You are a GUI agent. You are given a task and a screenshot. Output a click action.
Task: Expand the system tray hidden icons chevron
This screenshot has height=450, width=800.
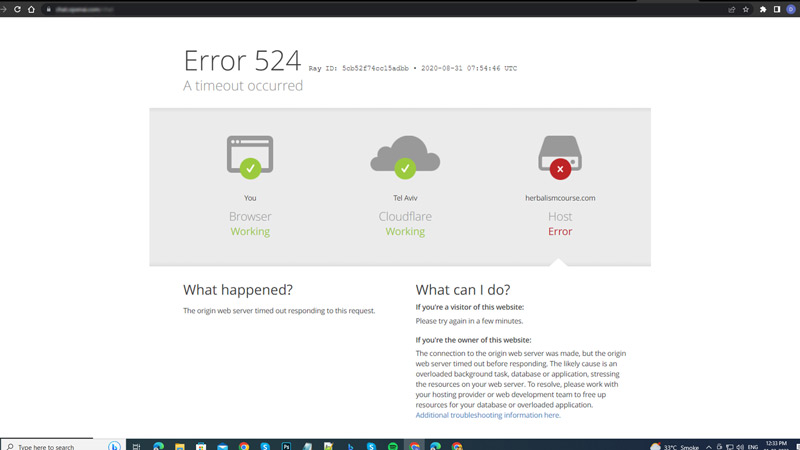click(709, 447)
